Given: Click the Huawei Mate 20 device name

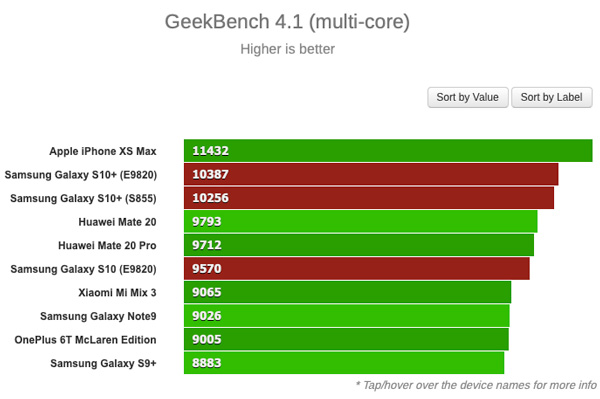Looking at the screenshot, I should 117,222.
